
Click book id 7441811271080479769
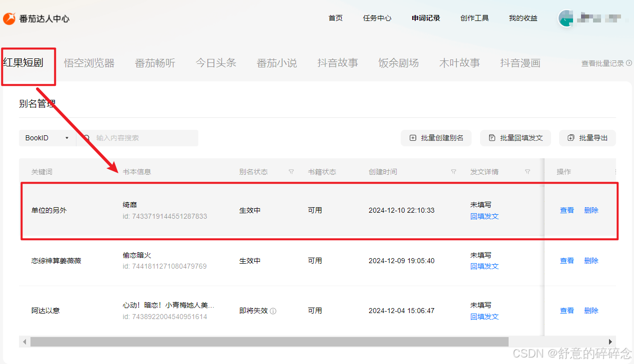[x=165, y=266]
